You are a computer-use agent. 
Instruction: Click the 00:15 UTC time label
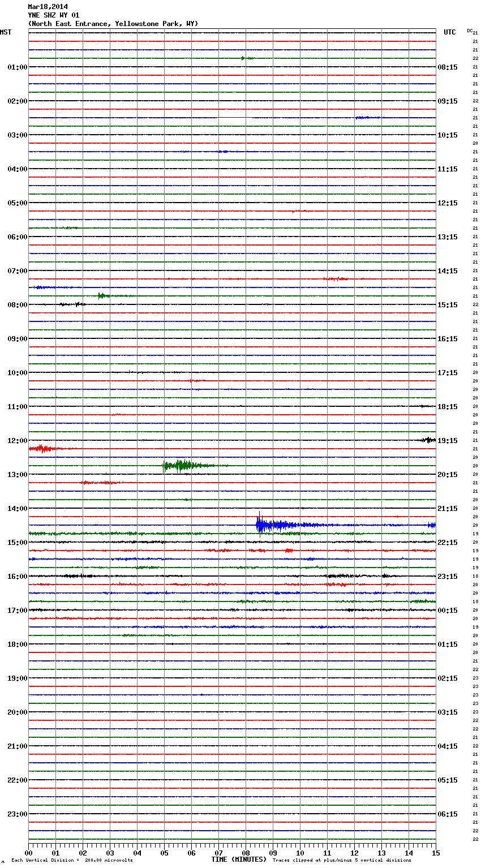pos(448,611)
